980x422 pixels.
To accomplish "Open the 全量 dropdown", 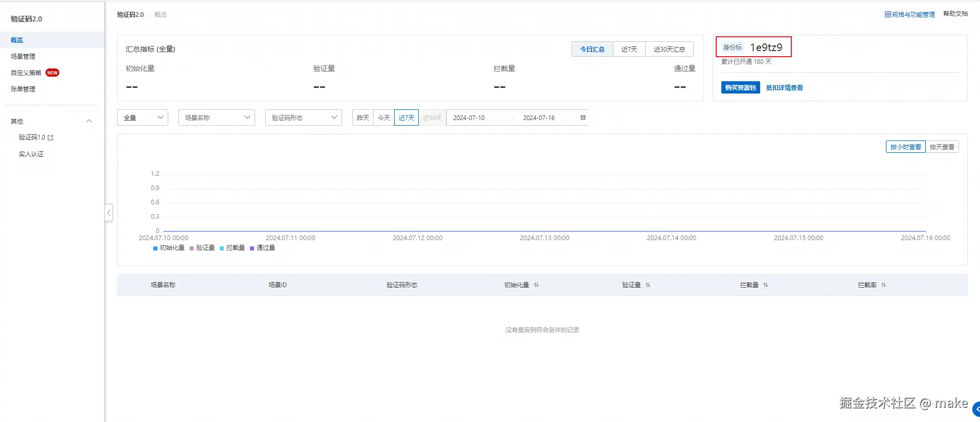I will 143,118.
